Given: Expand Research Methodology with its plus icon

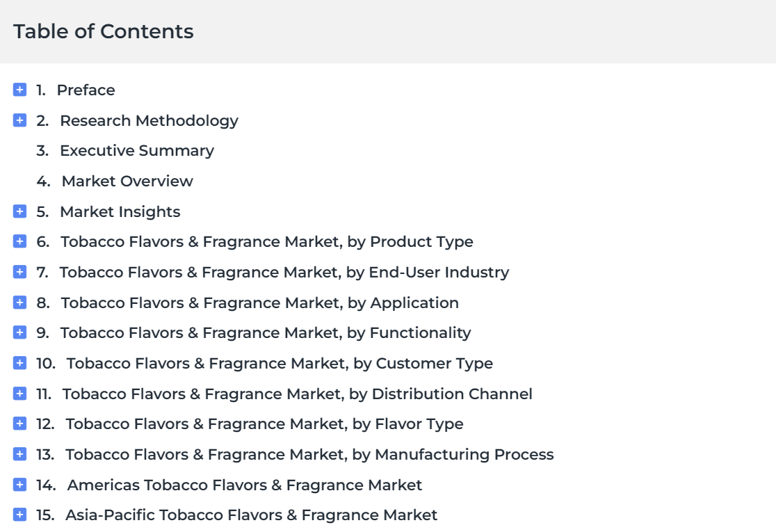Looking at the screenshot, I should pyautogui.click(x=19, y=120).
